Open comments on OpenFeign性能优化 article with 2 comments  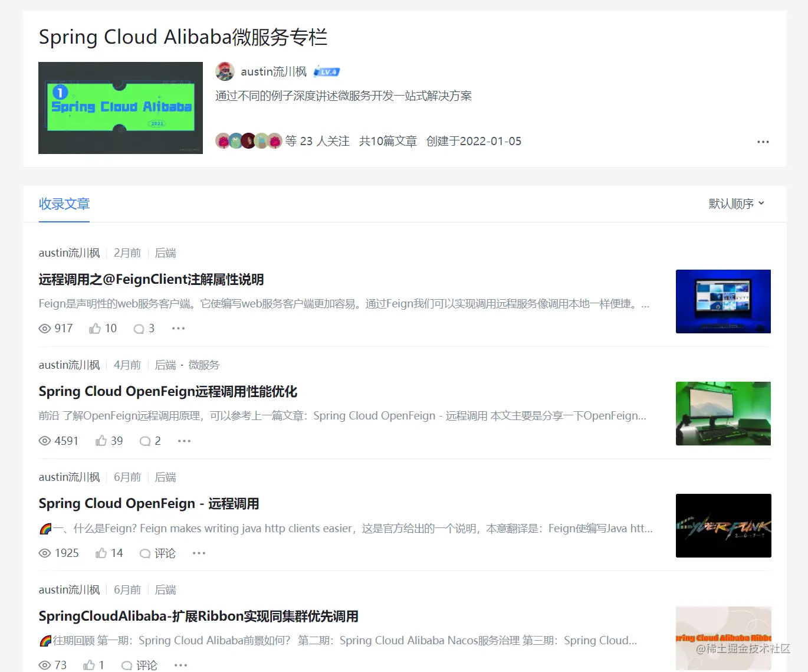(x=150, y=441)
